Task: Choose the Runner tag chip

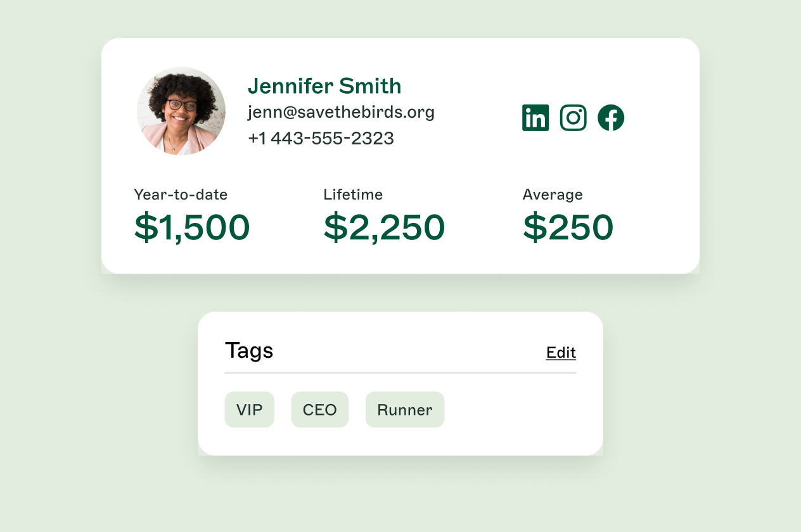Action: tap(405, 410)
